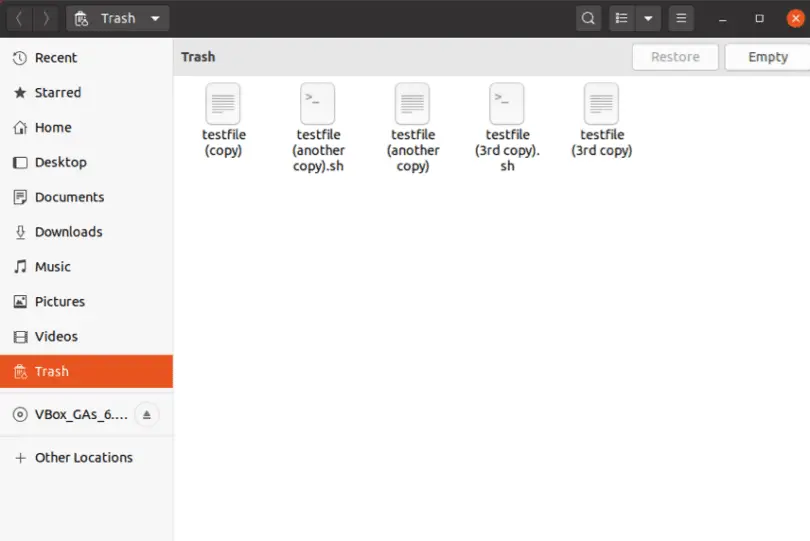The width and height of the screenshot is (810, 541).
Task: Open the search magnifier in the header bar
Action: coord(588,19)
